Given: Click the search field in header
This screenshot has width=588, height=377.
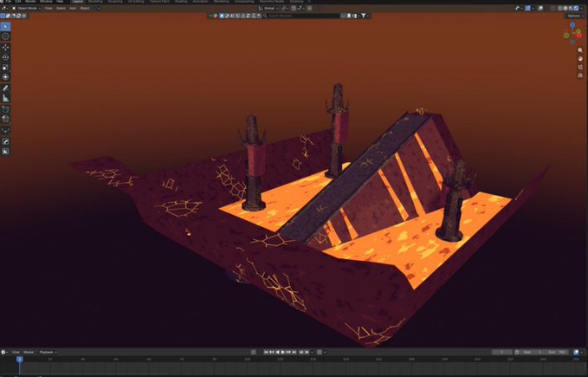Looking at the screenshot, I should coord(300,16).
